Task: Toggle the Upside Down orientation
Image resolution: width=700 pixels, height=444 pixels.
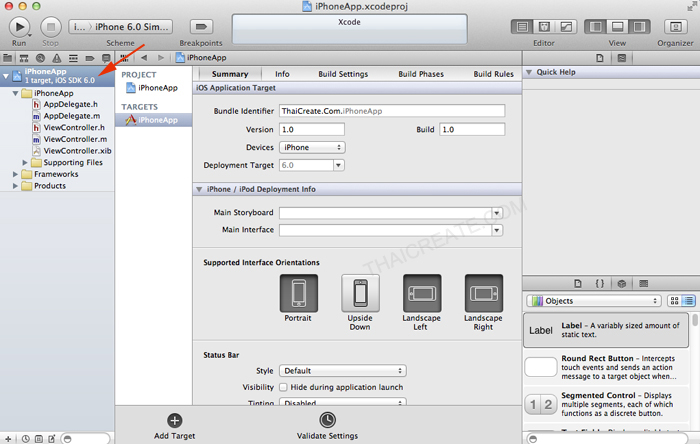Action: click(x=360, y=293)
